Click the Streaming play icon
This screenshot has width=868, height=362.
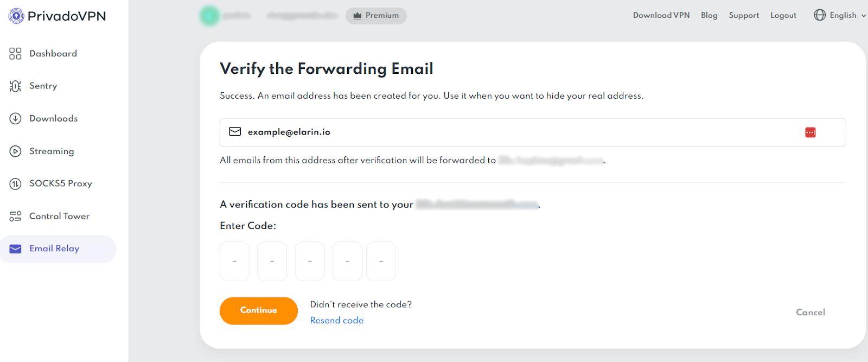point(15,151)
